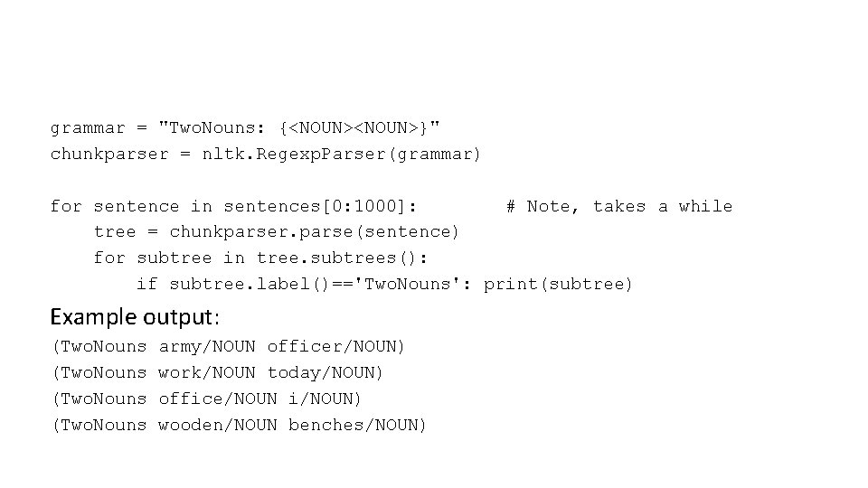Click the 'print(subtree)' call
The height and width of the screenshot is (488, 868).
[x=558, y=285]
